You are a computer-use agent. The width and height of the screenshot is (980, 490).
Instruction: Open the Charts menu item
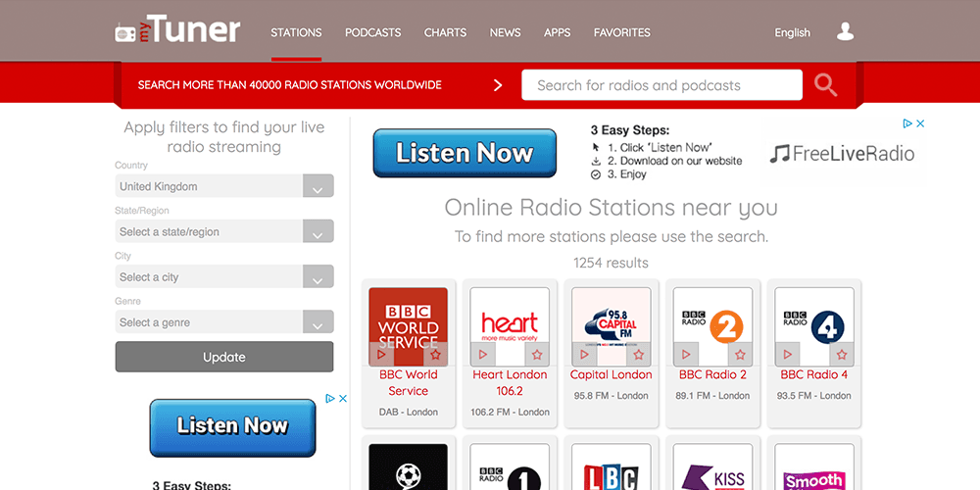(x=445, y=32)
